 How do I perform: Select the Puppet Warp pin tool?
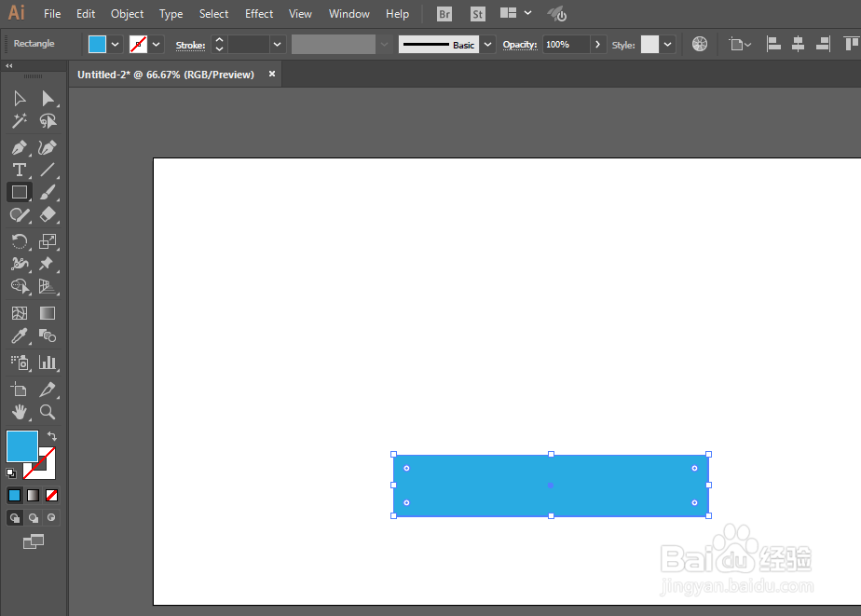(x=48, y=264)
